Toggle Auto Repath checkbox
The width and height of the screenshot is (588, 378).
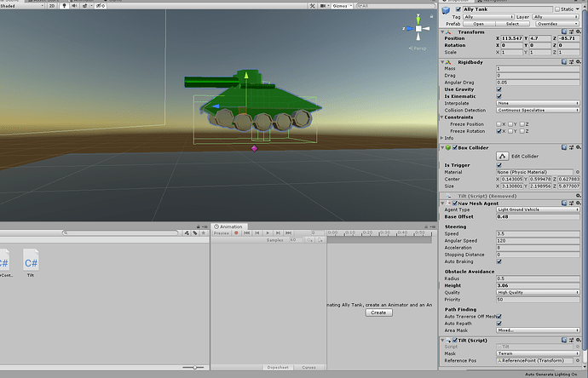point(499,324)
